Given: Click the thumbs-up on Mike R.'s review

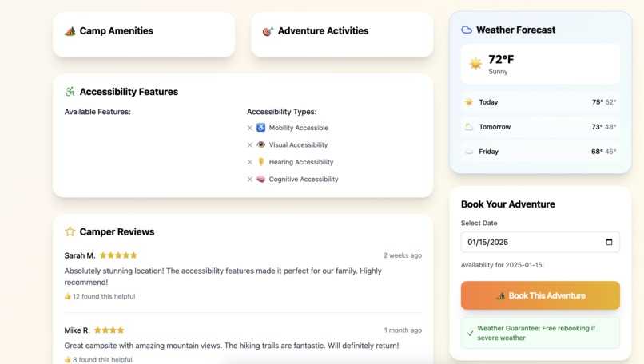Looking at the screenshot, I should 68,360.
